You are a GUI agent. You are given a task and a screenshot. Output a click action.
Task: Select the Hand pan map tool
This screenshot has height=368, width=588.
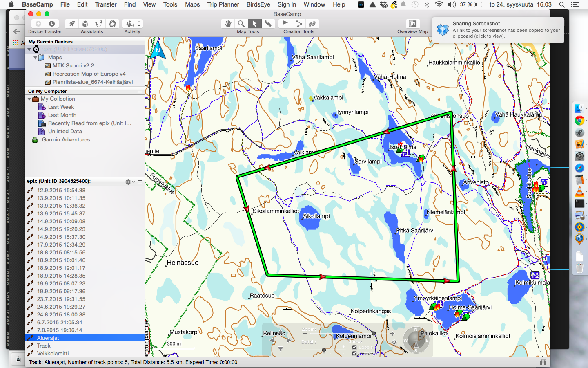click(x=228, y=24)
